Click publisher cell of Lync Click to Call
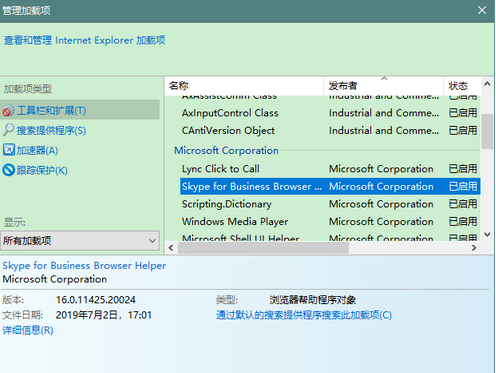The width and height of the screenshot is (496, 373). [x=381, y=169]
